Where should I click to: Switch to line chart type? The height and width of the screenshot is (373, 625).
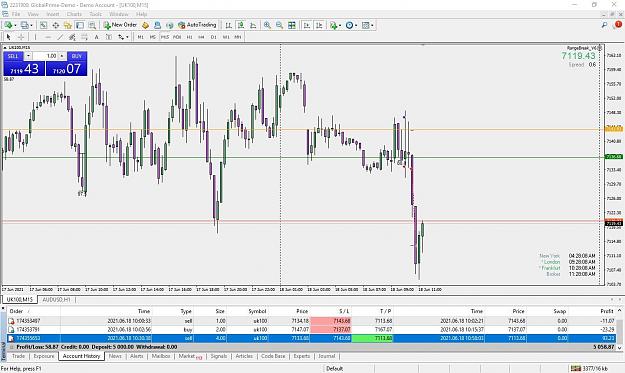pyautogui.click(x=253, y=25)
